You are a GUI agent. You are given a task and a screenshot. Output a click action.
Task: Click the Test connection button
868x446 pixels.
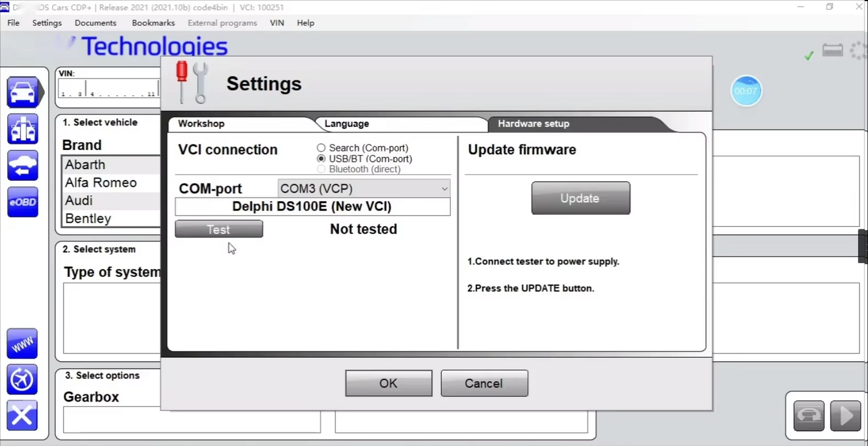coord(219,229)
